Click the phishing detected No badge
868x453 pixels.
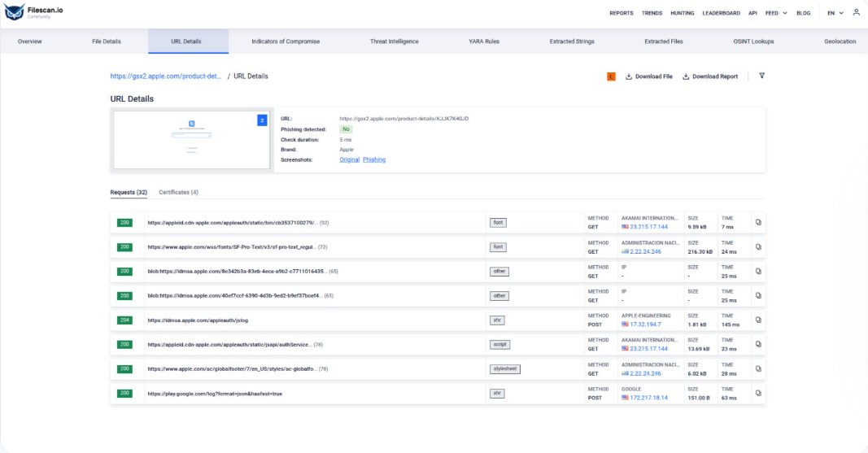click(346, 129)
